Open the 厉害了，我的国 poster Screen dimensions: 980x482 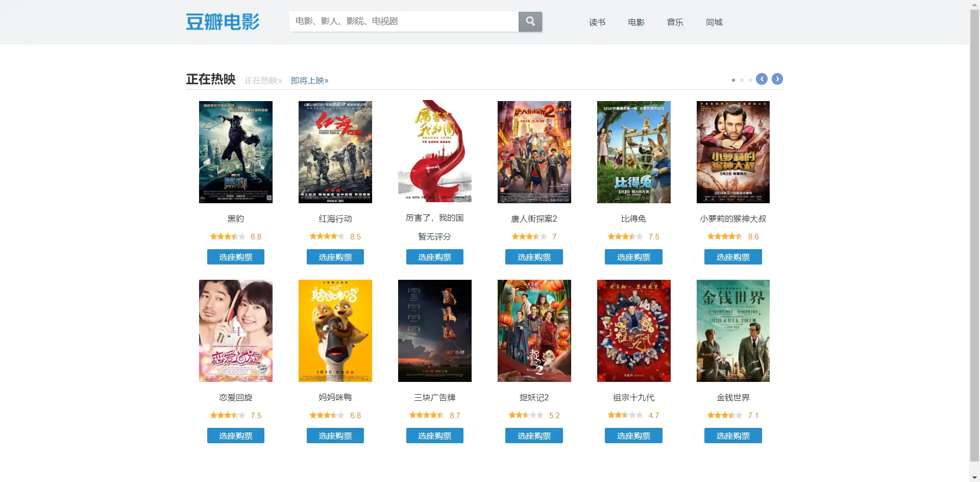pos(435,151)
